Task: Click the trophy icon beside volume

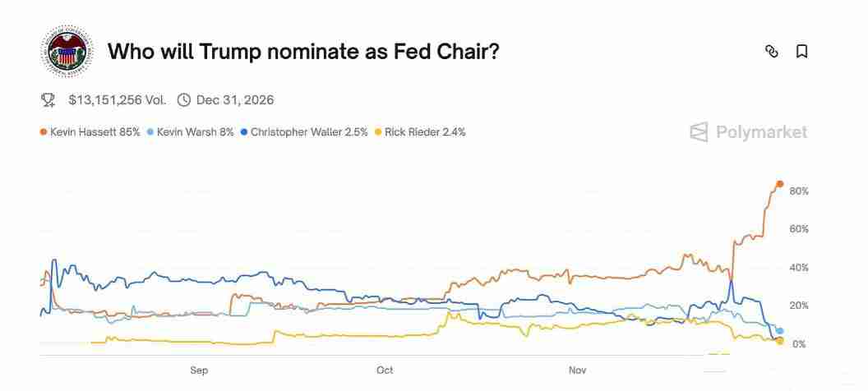Action: coord(48,100)
